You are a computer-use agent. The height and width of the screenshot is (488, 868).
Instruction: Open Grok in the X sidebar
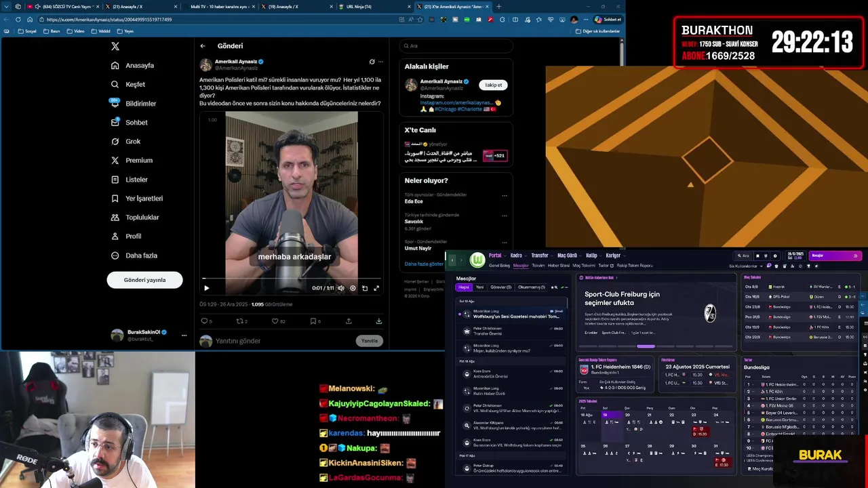pyautogui.click(x=125, y=142)
